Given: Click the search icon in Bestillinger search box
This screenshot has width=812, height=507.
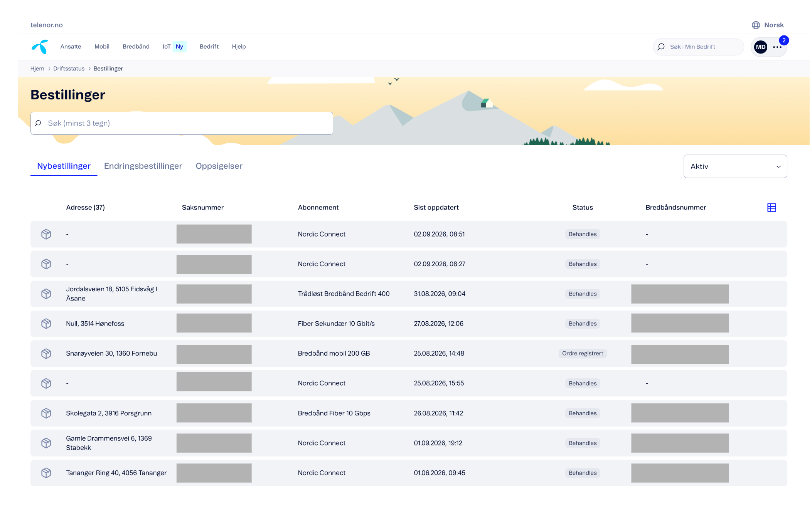Looking at the screenshot, I should coord(38,123).
